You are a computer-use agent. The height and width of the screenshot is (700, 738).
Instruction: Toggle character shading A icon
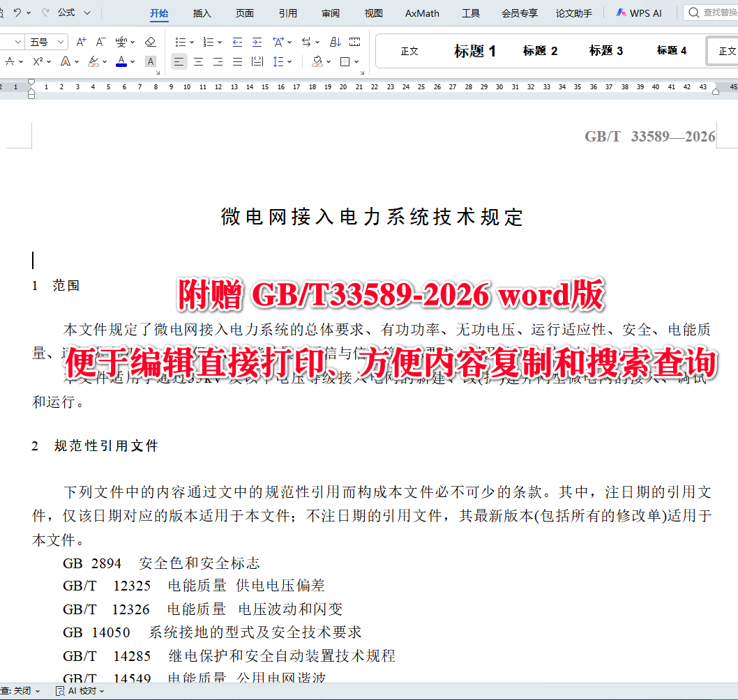150,61
